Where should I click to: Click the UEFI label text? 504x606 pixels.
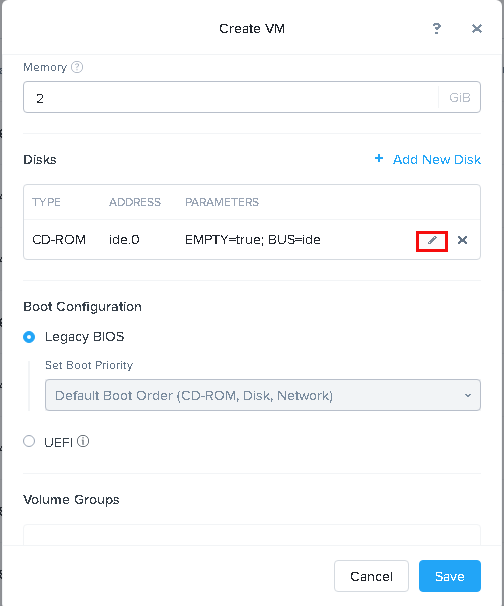click(x=58, y=442)
